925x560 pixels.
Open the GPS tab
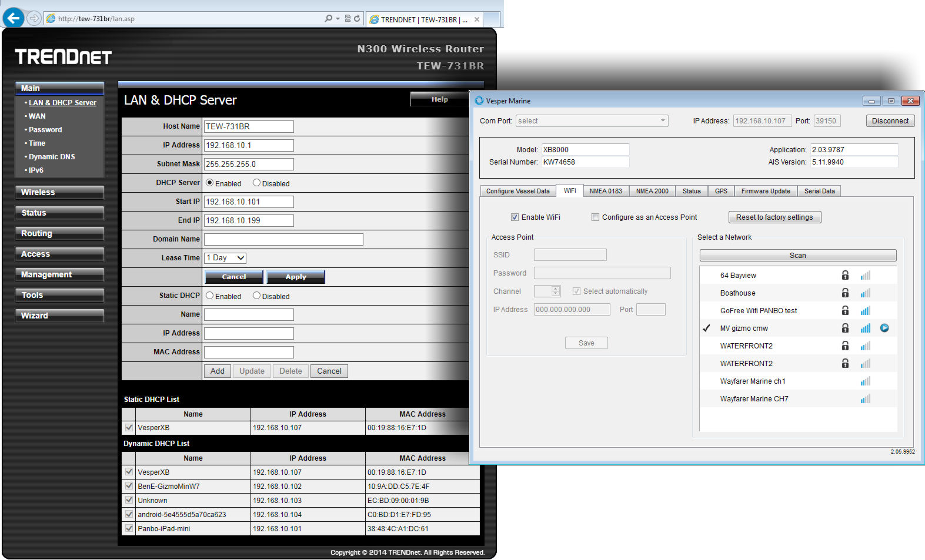pos(721,191)
